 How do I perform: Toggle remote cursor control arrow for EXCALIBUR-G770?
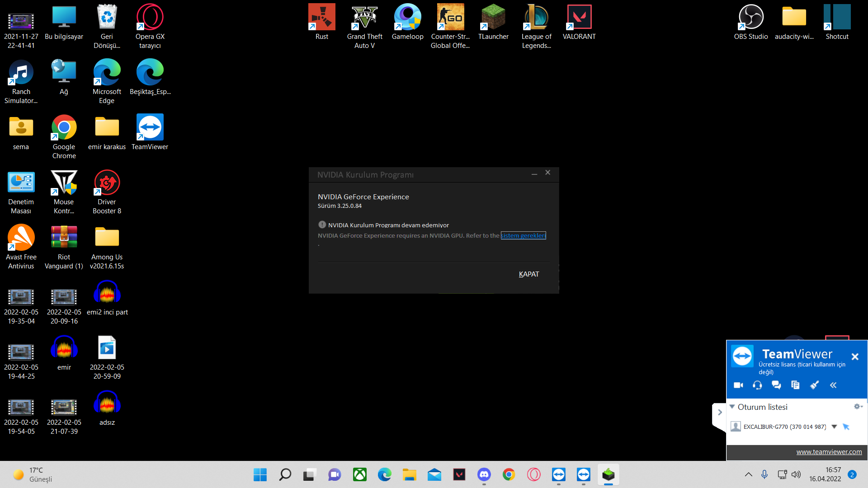[846, 427]
